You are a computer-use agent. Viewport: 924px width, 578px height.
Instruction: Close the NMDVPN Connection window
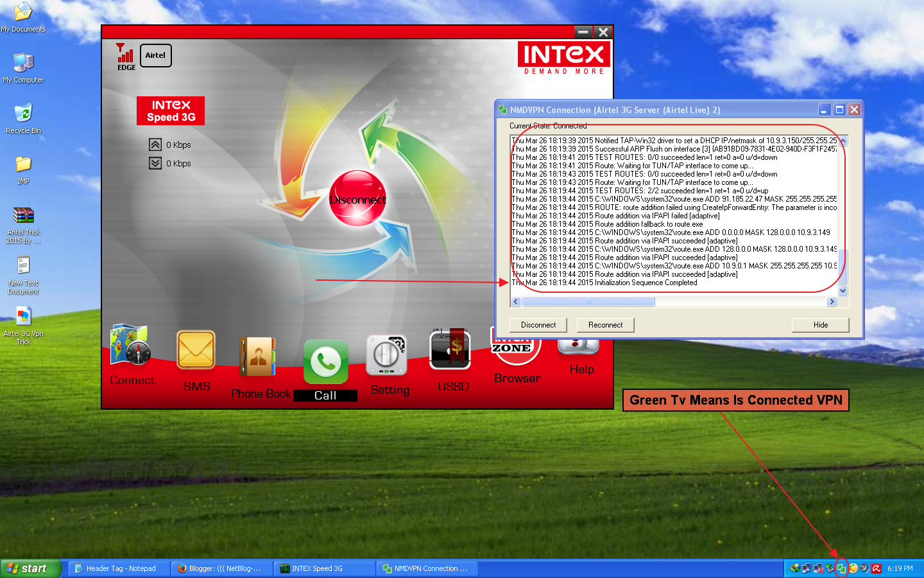coord(854,110)
